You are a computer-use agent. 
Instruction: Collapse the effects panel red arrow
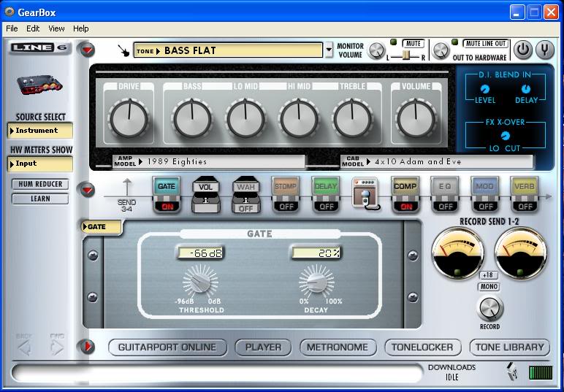[x=87, y=190]
